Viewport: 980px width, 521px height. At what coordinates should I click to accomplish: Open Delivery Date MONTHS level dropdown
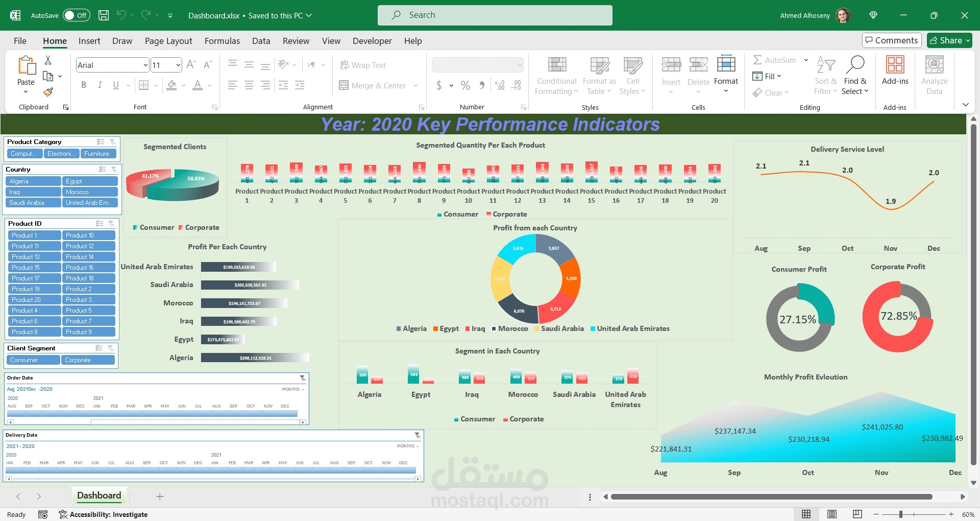408,446
